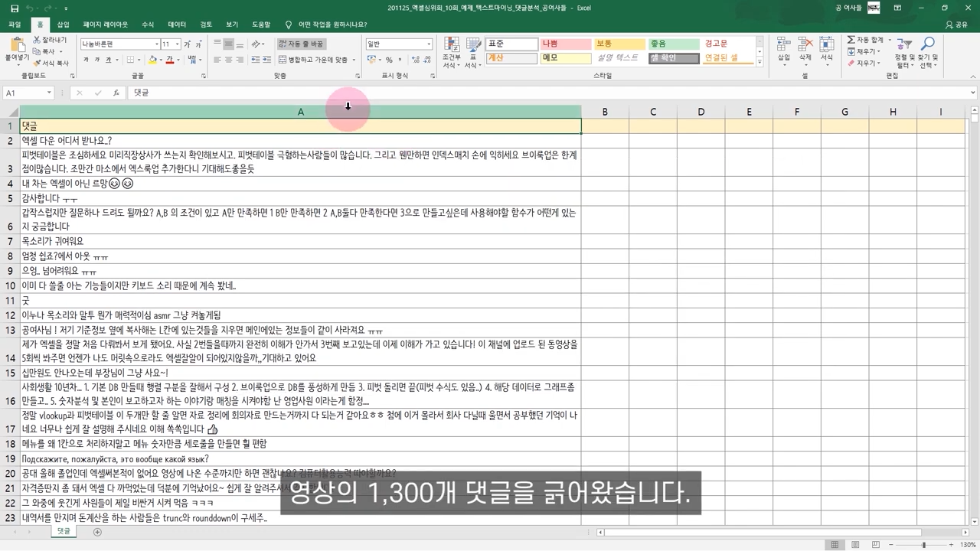Click the Paste (붙여넣기) clipboard icon

coord(17,46)
